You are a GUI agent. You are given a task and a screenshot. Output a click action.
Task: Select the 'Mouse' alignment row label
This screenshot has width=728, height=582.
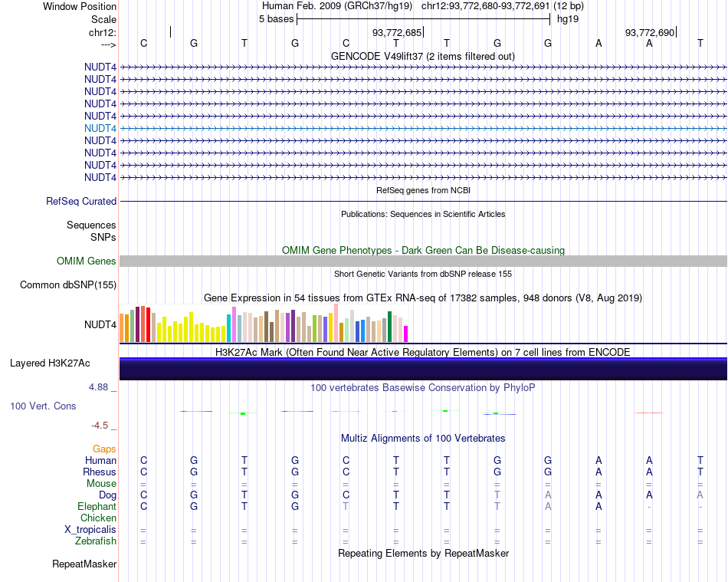tap(101, 484)
